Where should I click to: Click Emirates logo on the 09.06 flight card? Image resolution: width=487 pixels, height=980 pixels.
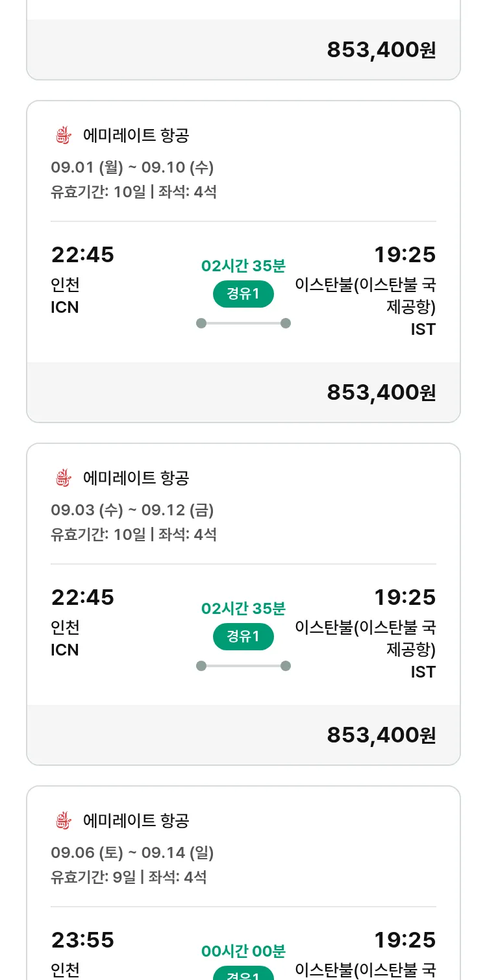point(63,821)
